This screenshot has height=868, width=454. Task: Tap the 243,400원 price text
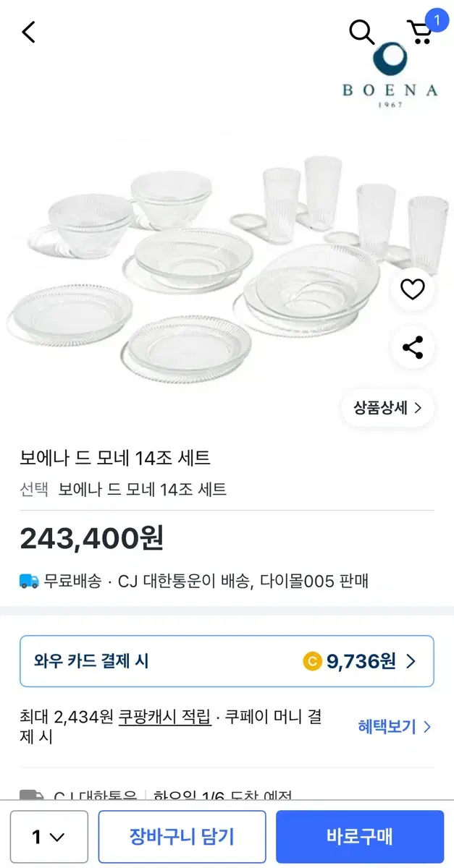point(92,538)
